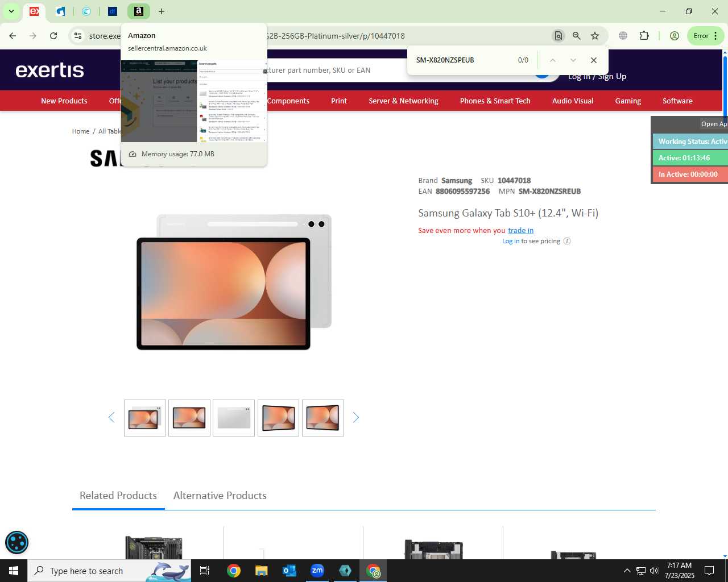
Task: Bookmark this page with the star icon
Action: (x=595, y=36)
